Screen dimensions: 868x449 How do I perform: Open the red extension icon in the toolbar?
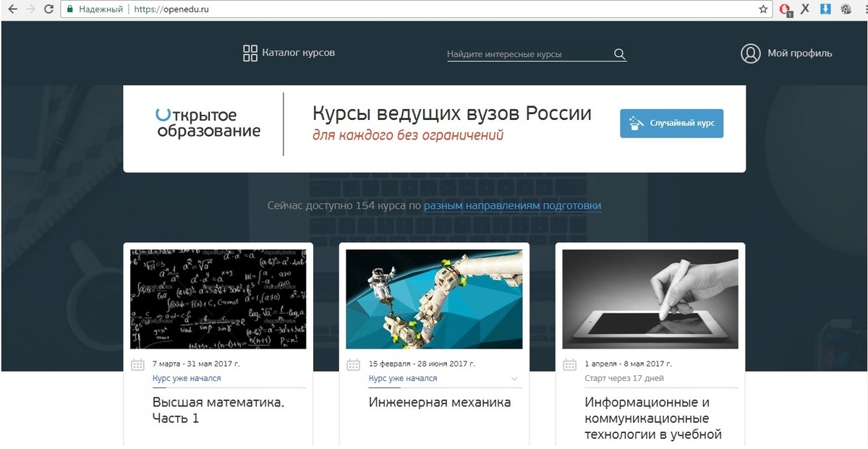786,10
